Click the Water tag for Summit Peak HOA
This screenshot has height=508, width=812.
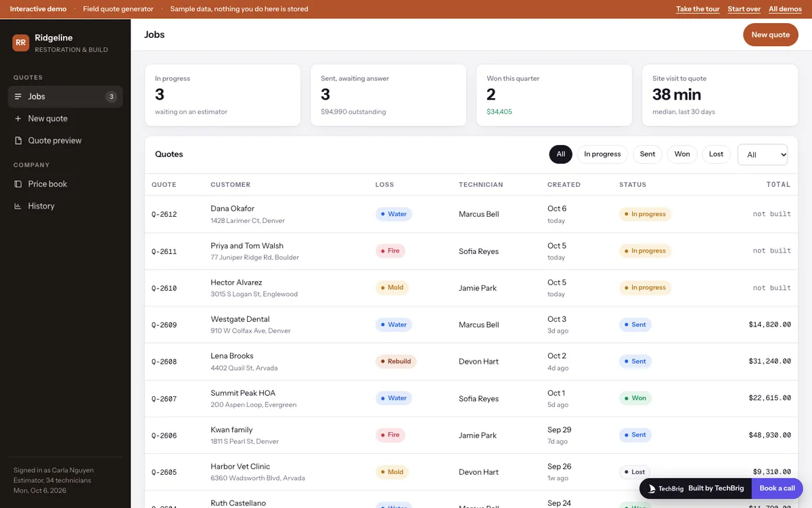pos(394,398)
